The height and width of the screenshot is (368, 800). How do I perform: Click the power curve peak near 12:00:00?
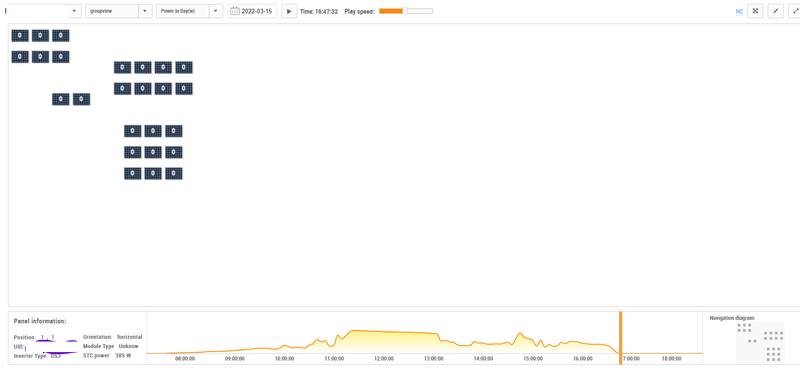[357, 331]
